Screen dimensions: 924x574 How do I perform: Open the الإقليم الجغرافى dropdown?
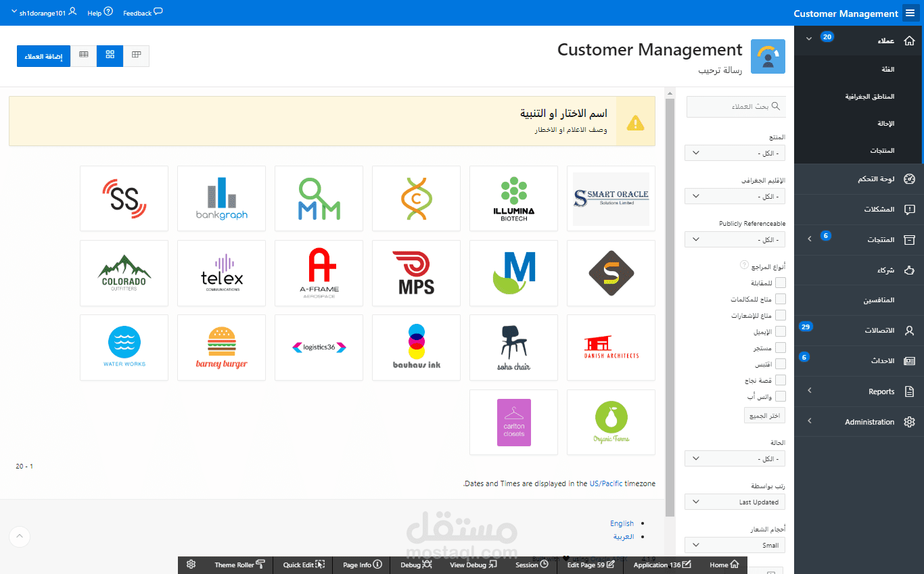pos(735,196)
